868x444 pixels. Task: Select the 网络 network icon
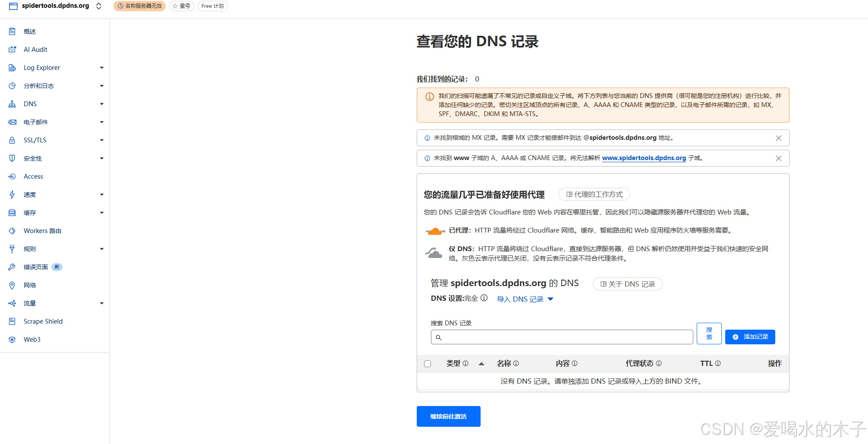(x=12, y=285)
